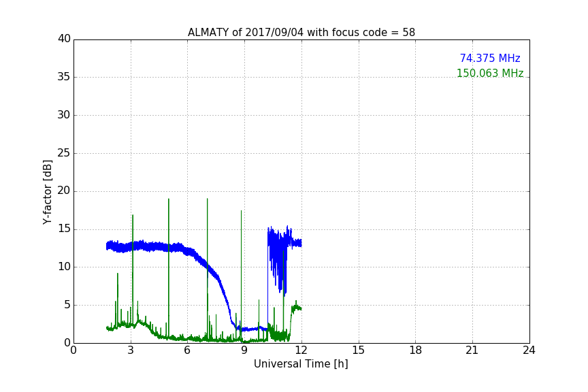
Task: Click the x-axis tick label 21
Action: click(472, 350)
